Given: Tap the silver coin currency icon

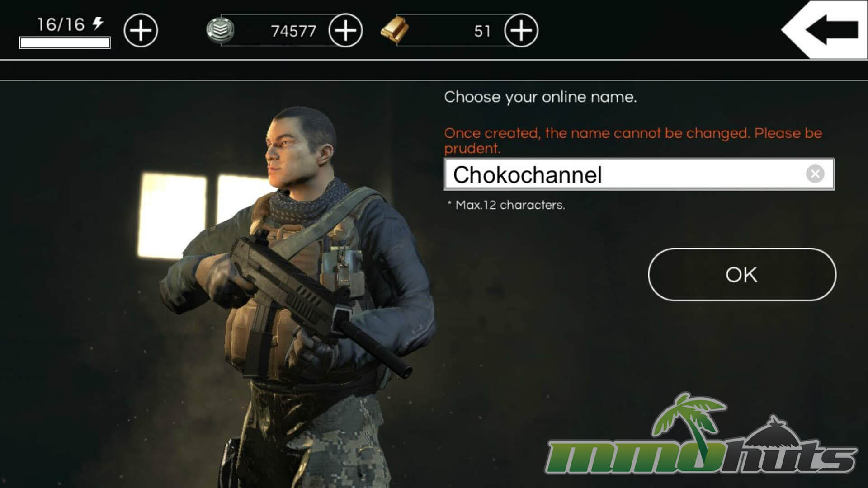Looking at the screenshot, I should point(220,30).
